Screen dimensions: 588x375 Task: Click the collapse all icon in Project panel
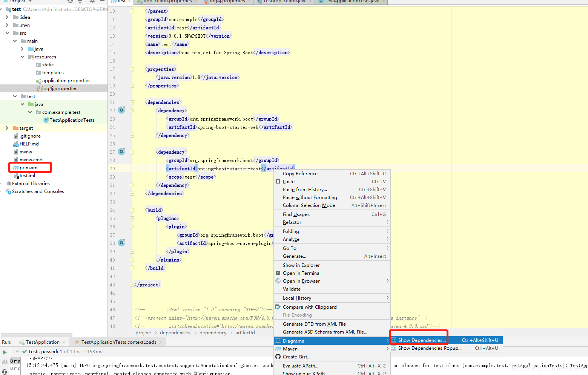click(80, 2)
